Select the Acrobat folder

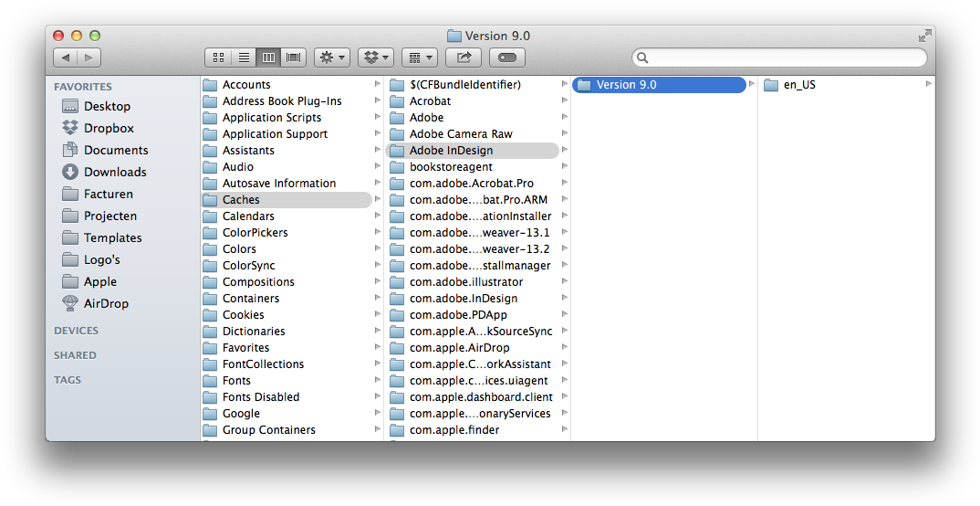pyautogui.click(x=478, y=100)
